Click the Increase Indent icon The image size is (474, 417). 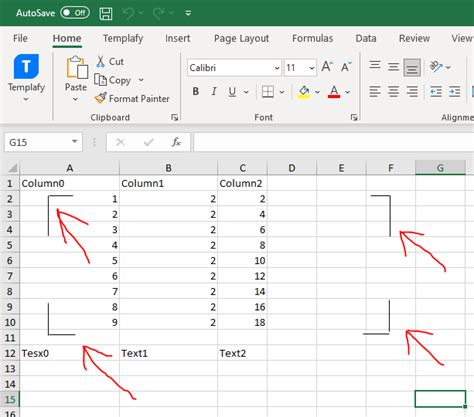(454, 91)
